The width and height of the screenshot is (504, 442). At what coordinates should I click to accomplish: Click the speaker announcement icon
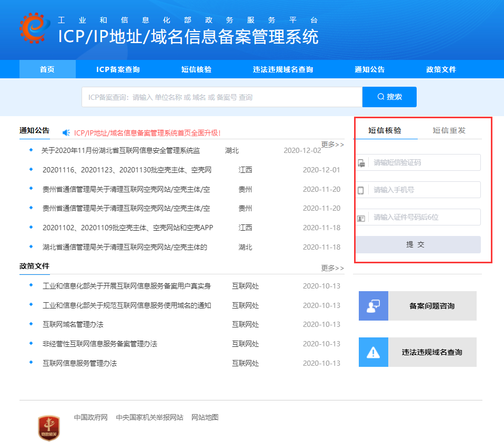point(66,133)
